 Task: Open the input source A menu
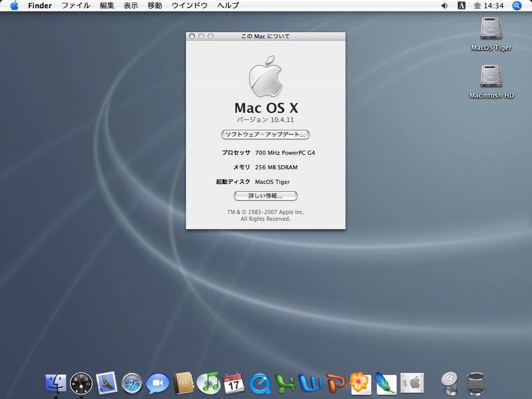click(461, 5)
